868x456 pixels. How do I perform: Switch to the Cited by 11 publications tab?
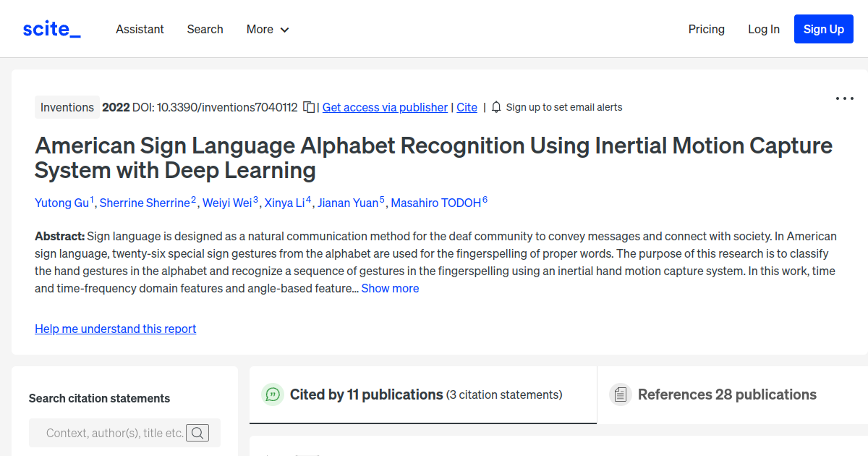pos(366,394)
